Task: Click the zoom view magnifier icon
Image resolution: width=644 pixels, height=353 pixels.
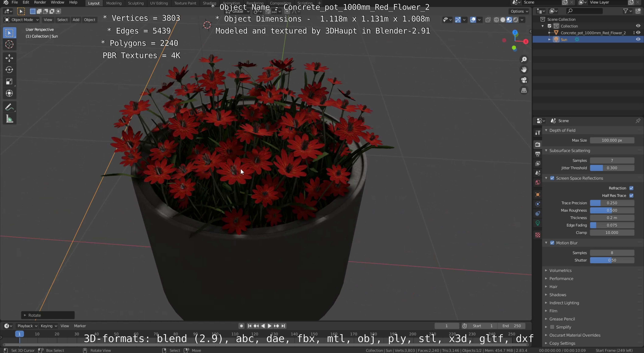Action: 524,60
